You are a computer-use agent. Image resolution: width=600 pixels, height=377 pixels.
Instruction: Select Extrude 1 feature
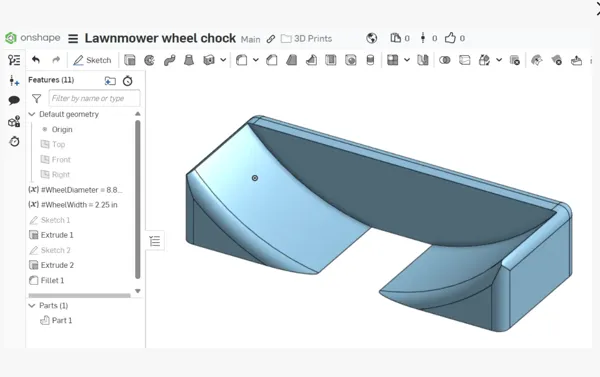[51, 235]
